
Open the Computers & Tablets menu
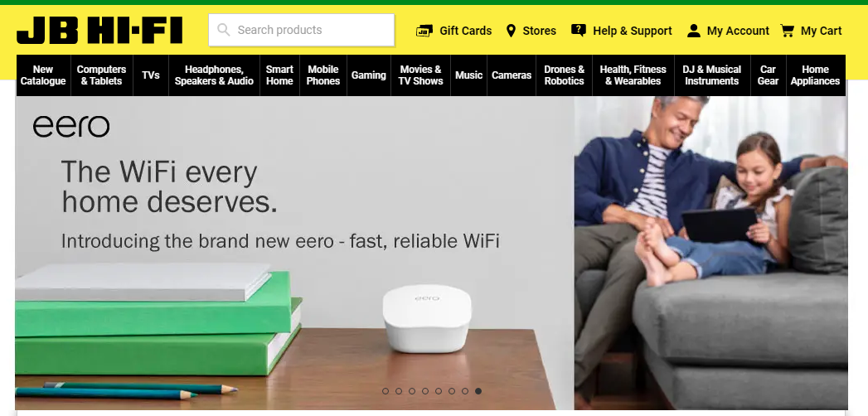pos(101,75)
